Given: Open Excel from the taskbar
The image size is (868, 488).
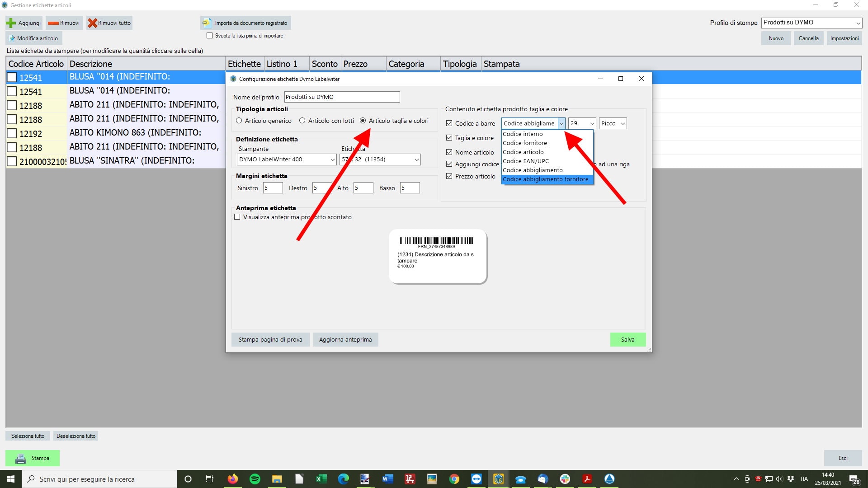Looking at the screenshot, I should (321, 479).
